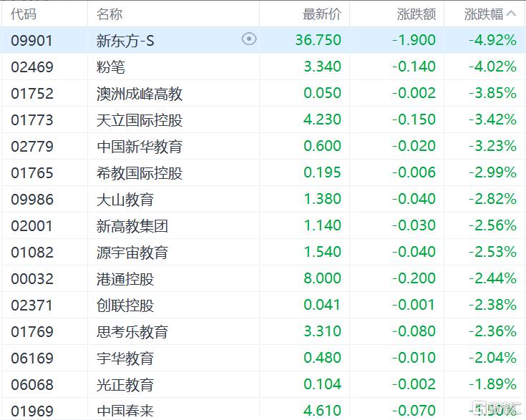Viewport: 526px width, 420px height.
Task: Click percentage -2.99%
Action: click(x=492, y=172)
